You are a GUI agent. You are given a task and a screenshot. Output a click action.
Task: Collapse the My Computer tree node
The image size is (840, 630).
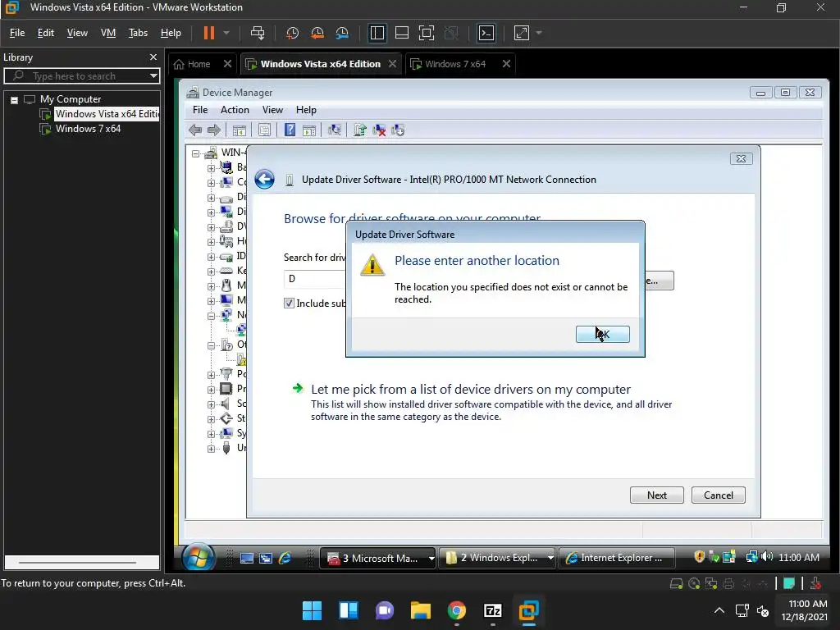(x=15, y=99)
